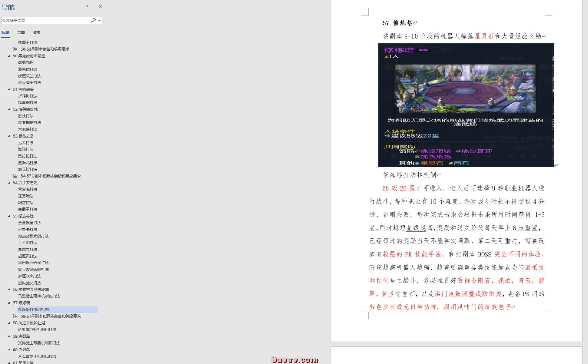Click the 57. 修炼塔 title in document
This screenshot has height=364, width=588.
pos(398,23)
